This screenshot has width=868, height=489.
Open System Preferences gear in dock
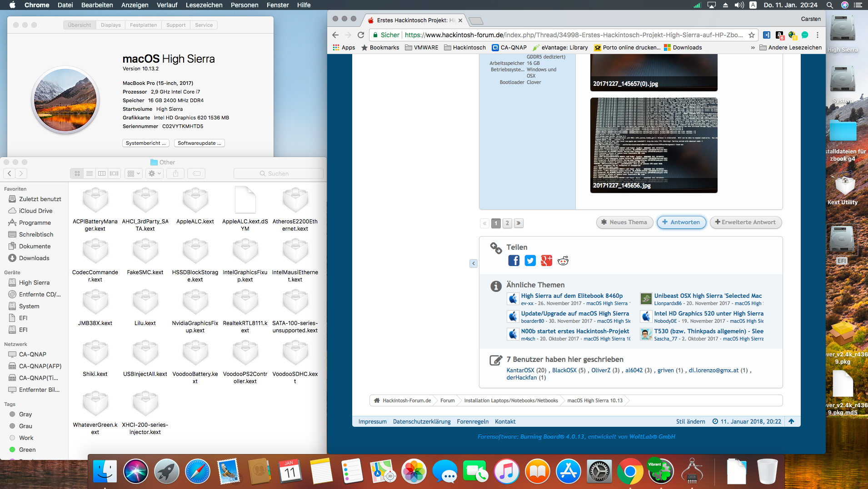599,471
